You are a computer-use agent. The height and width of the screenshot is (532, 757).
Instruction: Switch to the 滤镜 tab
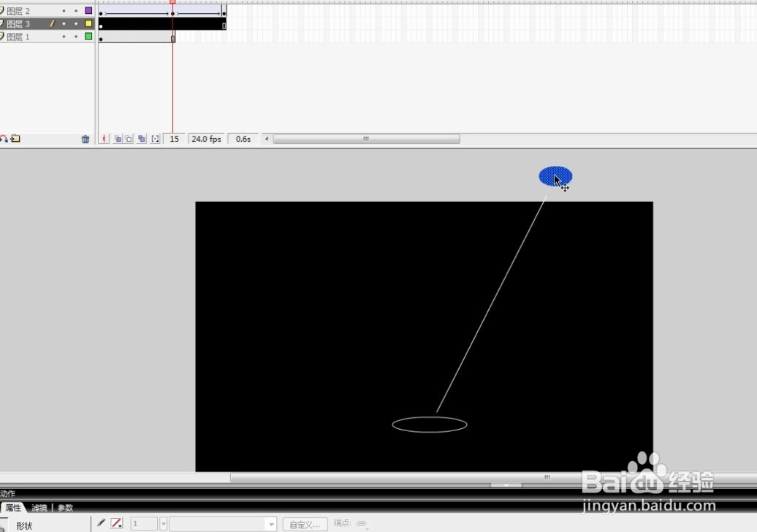pyautogui.click(x=39, y=507)
